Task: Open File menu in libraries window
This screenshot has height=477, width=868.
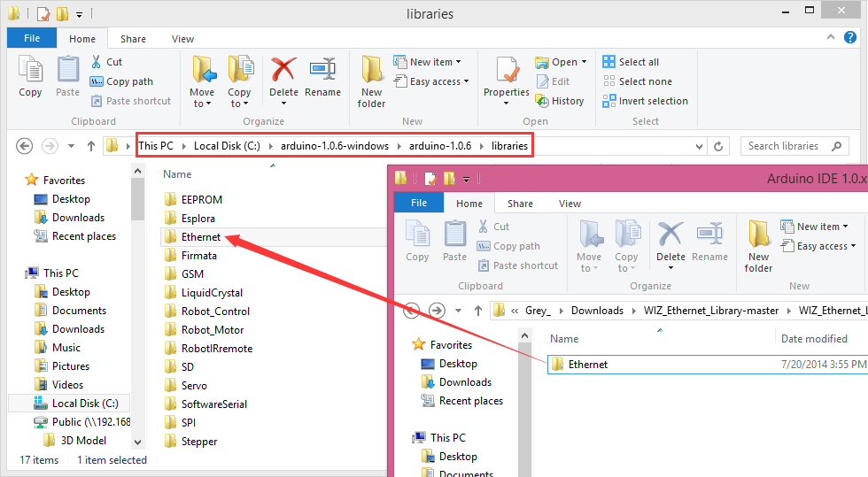Action: coord(32,38)
